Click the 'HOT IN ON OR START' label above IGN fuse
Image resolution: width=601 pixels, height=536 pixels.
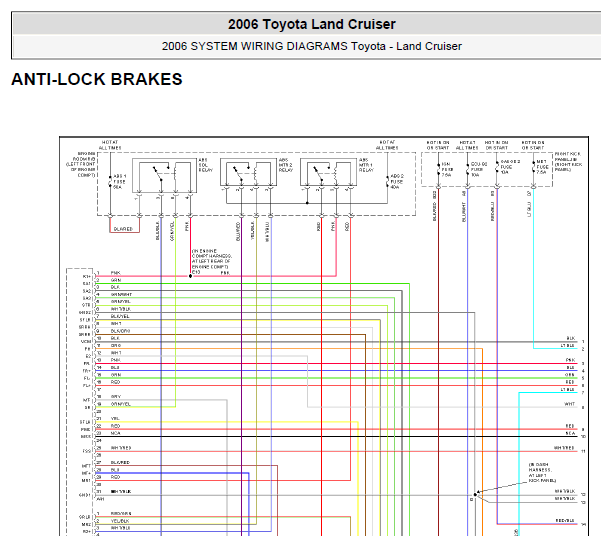pyautogui.click(x=438, y=145)
